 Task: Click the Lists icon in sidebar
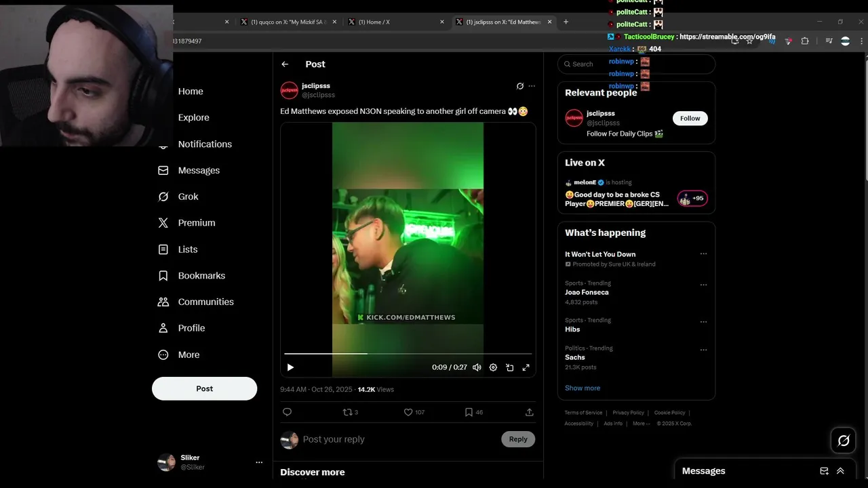(x=163, y=249)
